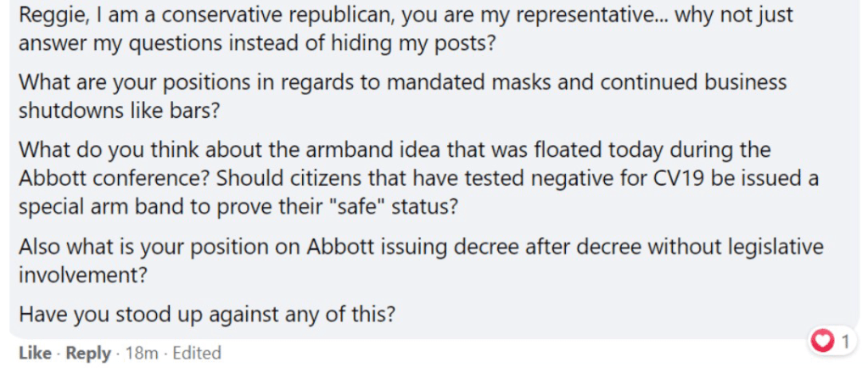Viewport: 868px width, 368px height.
Task: Click the line "Have you stood up against any of this?"
Action: pyautogui.click(x=207, y=315)
